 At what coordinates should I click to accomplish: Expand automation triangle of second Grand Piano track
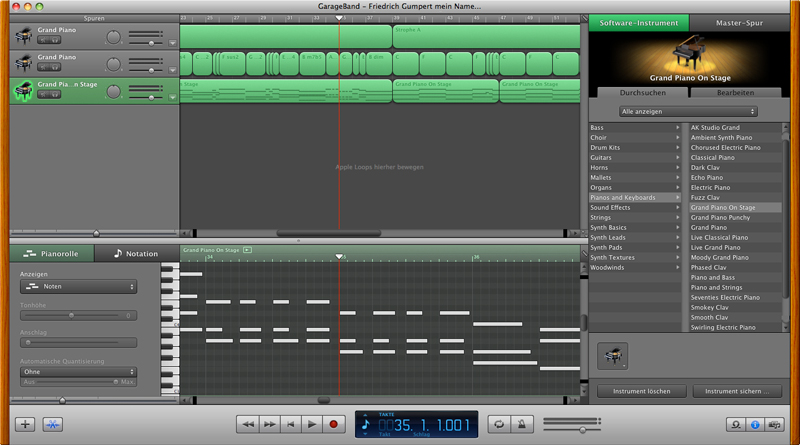[x=172, y=70]
